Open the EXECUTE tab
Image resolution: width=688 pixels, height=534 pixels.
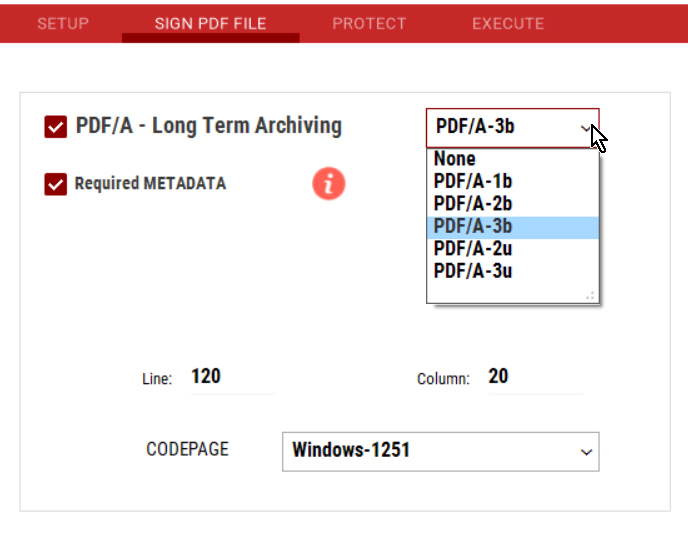[x=508, y=23]
